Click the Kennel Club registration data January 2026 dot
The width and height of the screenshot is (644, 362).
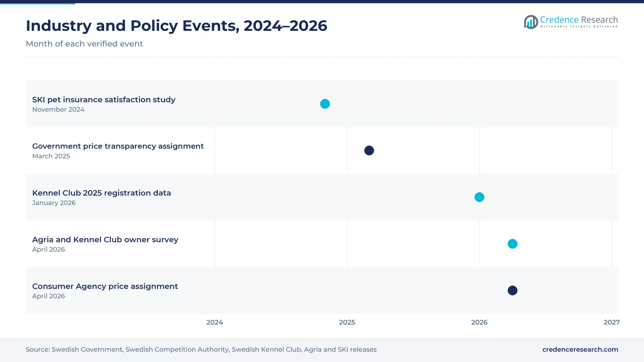[x=479, y=197]
